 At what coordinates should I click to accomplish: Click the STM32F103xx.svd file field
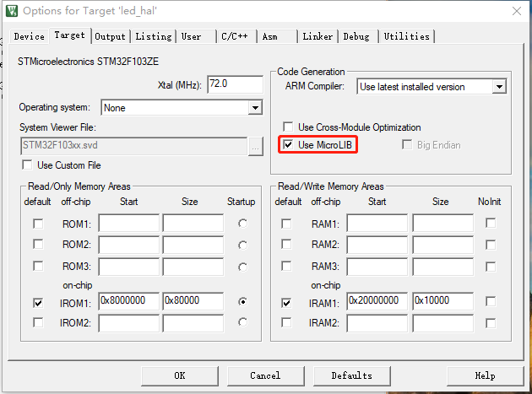tap(133, 146)
